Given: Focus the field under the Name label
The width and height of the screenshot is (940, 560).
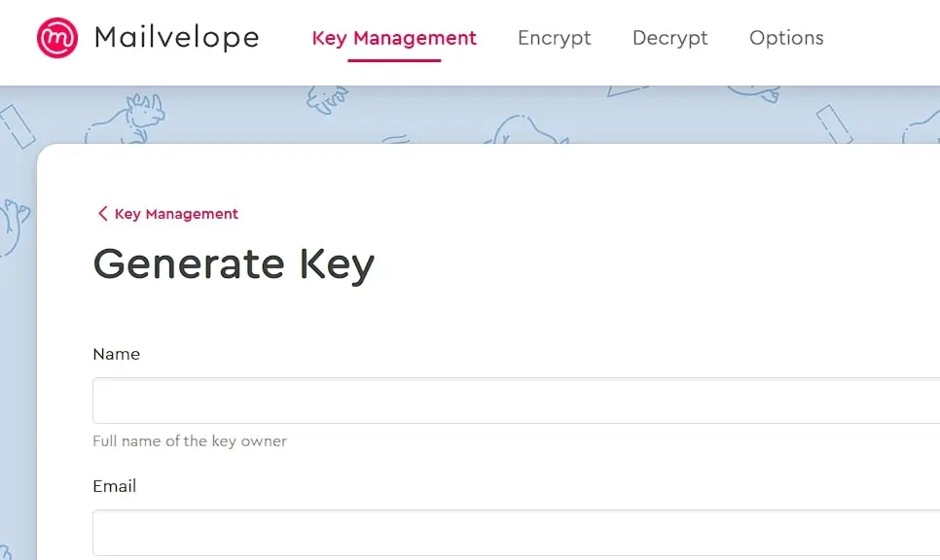Looking at the screenshot, I should point(389,400).
